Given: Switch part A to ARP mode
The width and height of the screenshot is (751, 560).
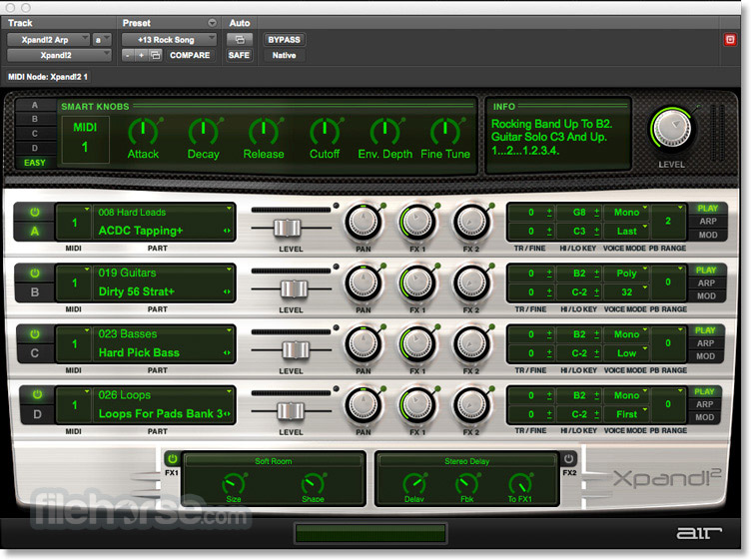Looking at the screenshot, I should 707,222.
